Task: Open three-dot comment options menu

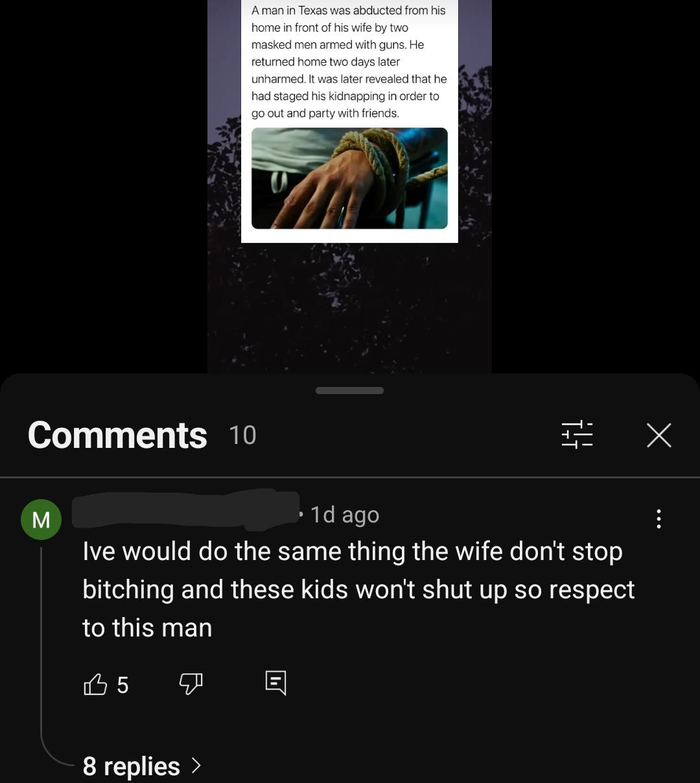Action: point(659,519)
